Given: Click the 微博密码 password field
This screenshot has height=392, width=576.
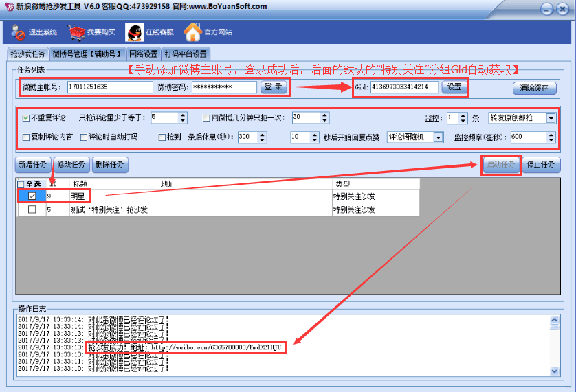Looking at the screenshot, I should [224, 87].
